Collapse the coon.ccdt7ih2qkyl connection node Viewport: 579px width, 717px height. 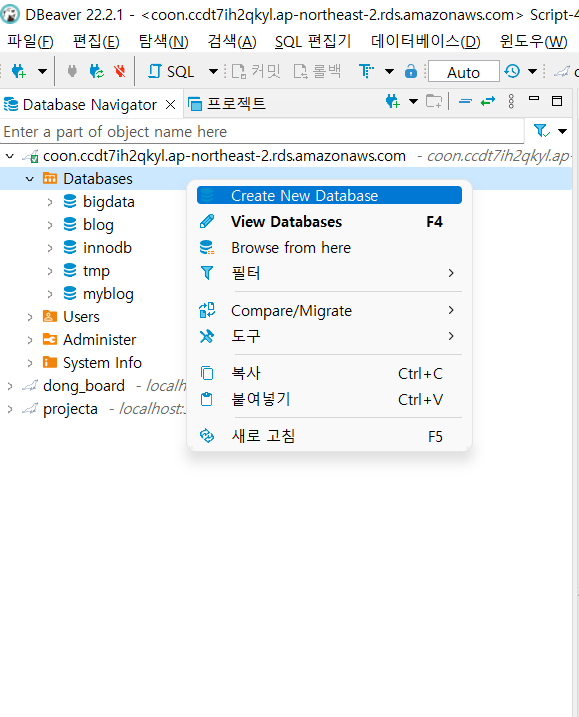(x=10, y=156)
